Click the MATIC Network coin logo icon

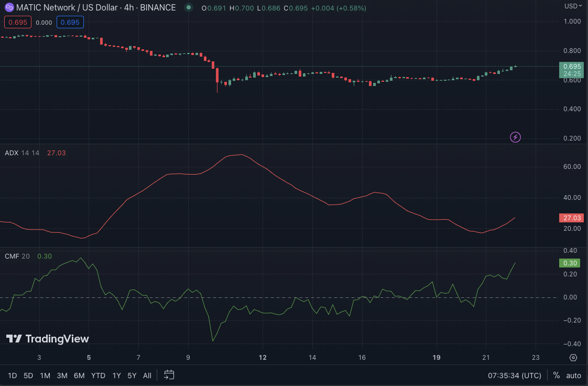9,7
